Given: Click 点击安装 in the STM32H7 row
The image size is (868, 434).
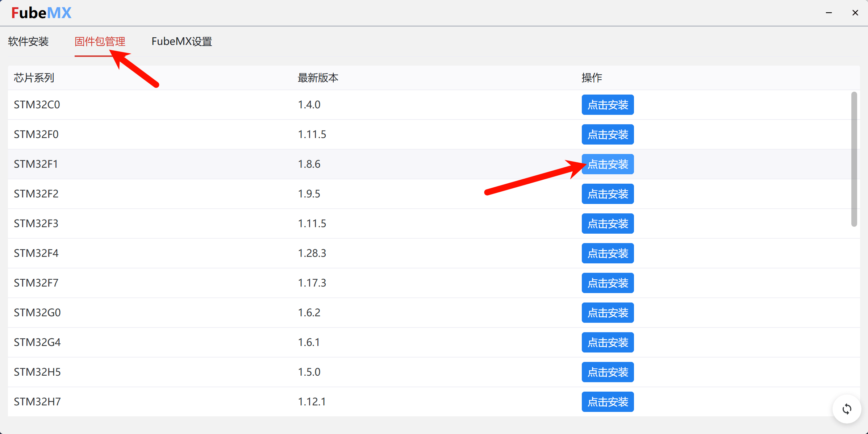Looking at the screenshot, I should coord(608,402).
